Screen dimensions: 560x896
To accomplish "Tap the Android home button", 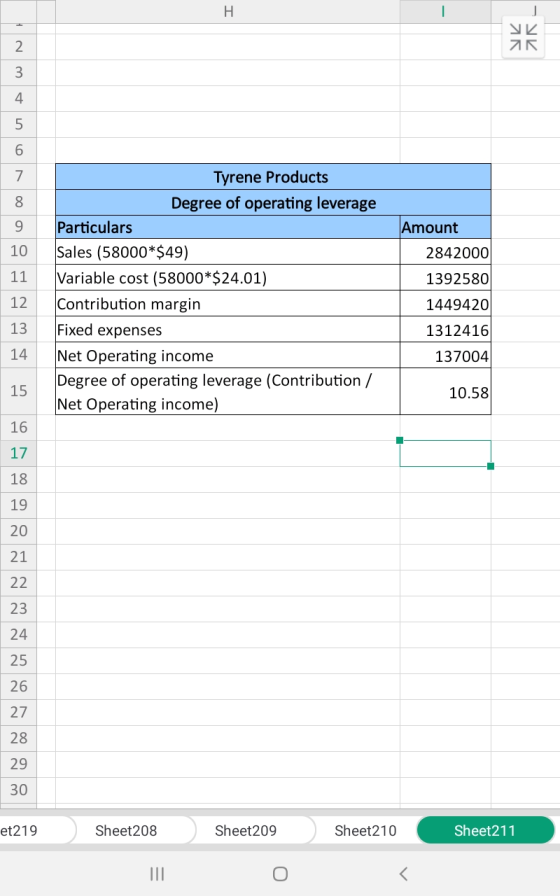I will point(280,874).
